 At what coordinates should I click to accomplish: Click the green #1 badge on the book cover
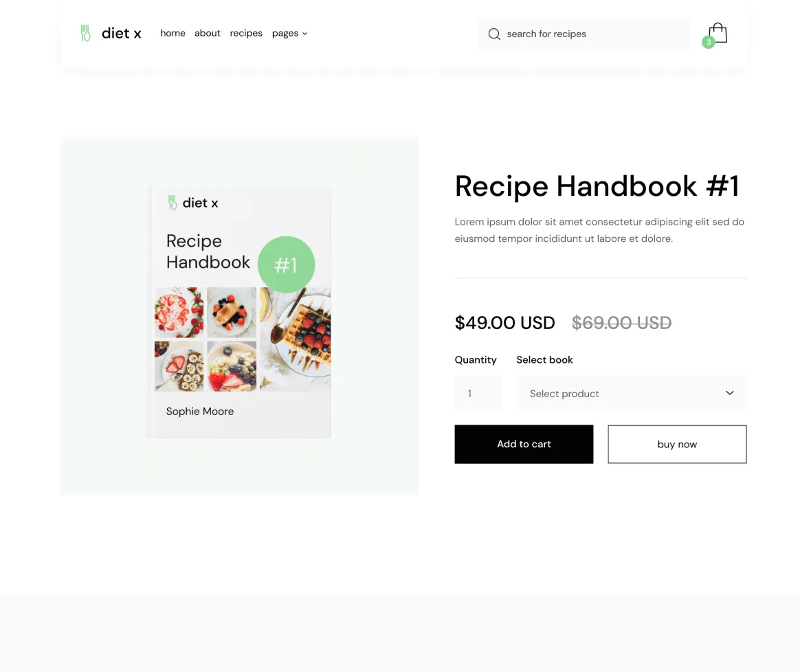coord(286,264)
